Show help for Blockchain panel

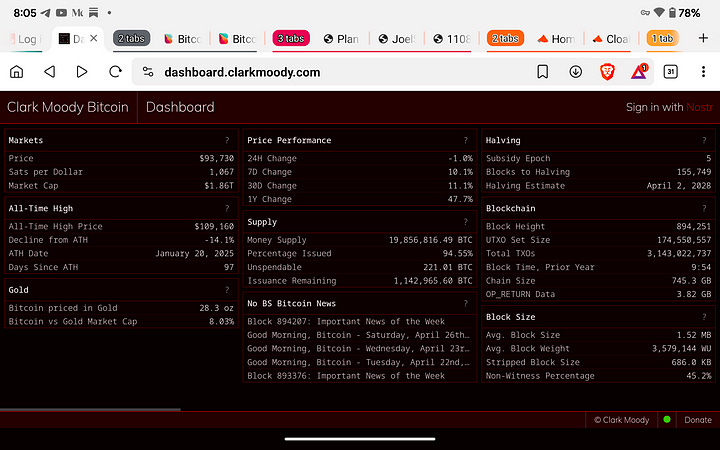tap(704, 208)
